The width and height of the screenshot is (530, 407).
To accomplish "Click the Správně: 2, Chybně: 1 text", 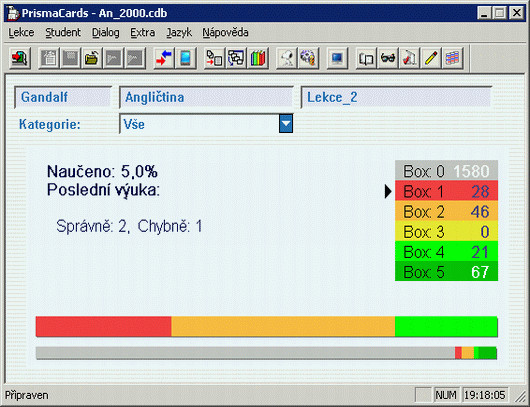I will [129, 226].
